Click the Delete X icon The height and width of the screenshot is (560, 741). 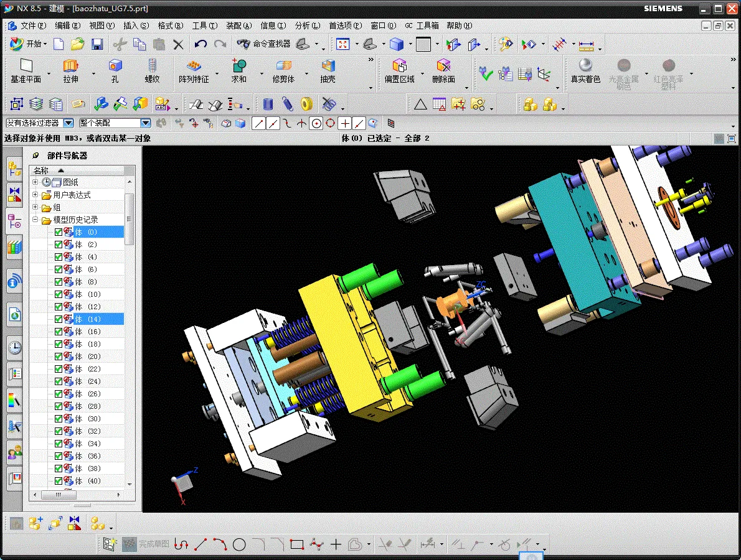pyautogui.click(x=178, y=44)
